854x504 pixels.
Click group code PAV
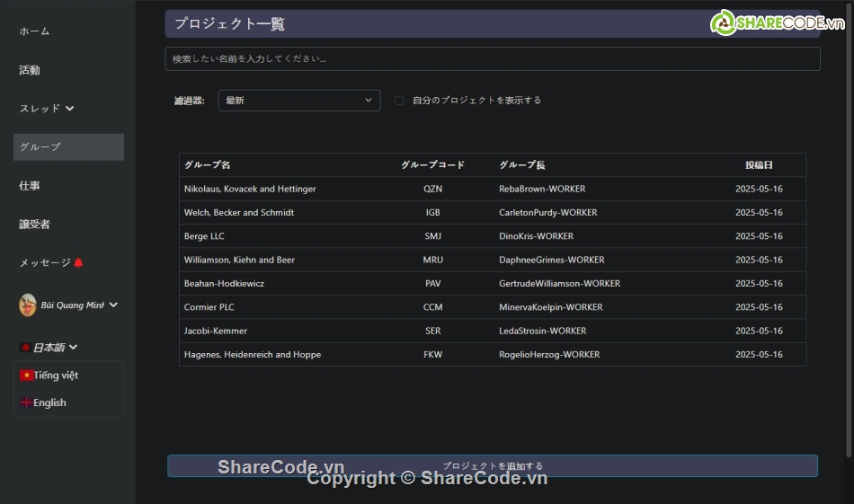coord(433,284)
